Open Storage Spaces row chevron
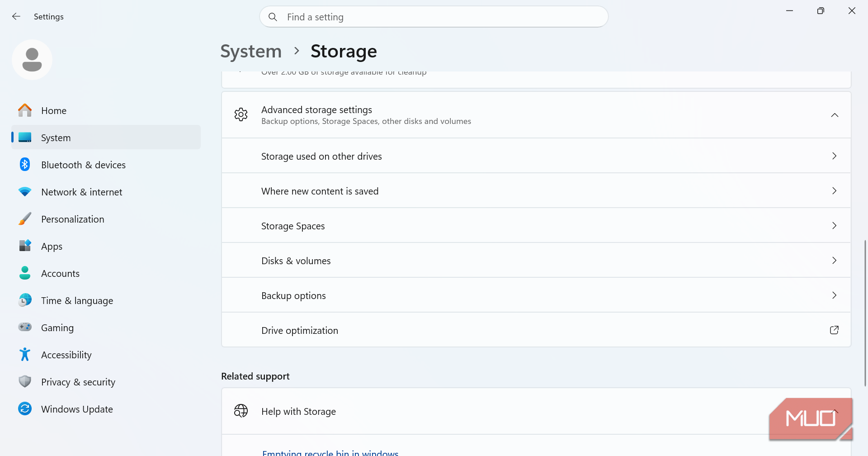 pyautogui.click(x=835, y=226)
